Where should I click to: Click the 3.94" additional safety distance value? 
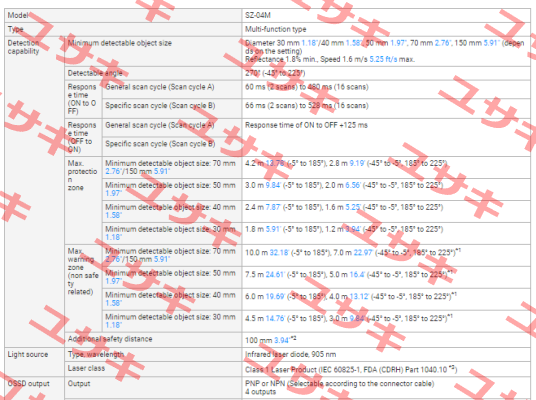tap(282, 341)
